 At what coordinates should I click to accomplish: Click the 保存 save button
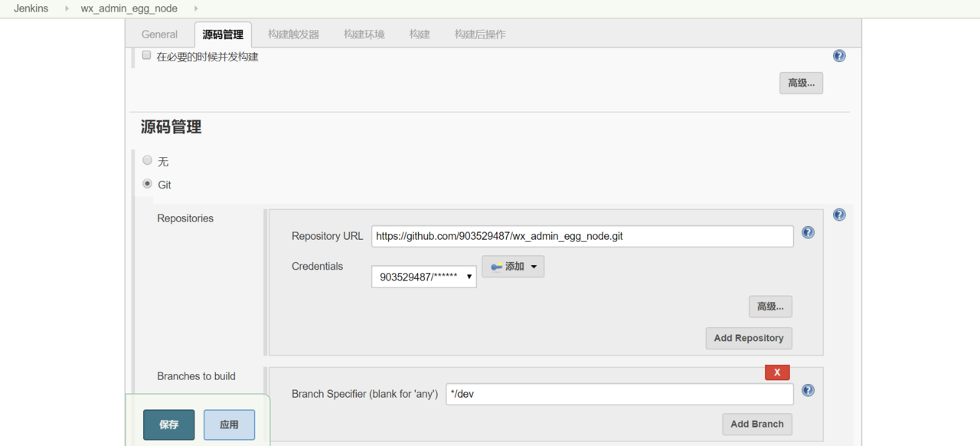168,425
